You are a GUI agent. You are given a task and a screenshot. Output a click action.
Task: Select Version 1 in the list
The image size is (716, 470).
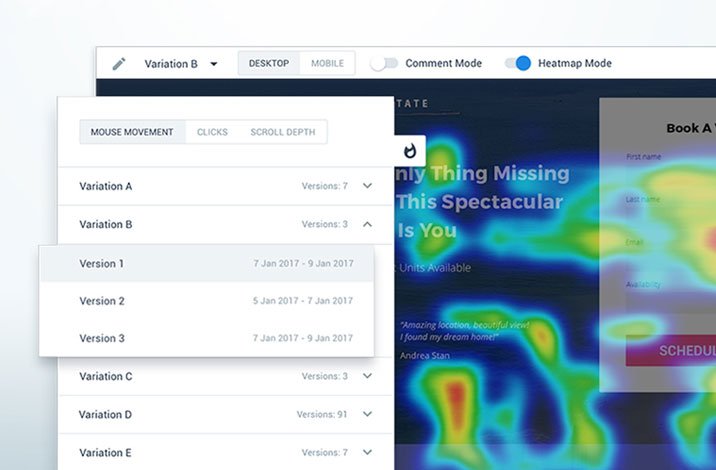click(x=206, y=264)
